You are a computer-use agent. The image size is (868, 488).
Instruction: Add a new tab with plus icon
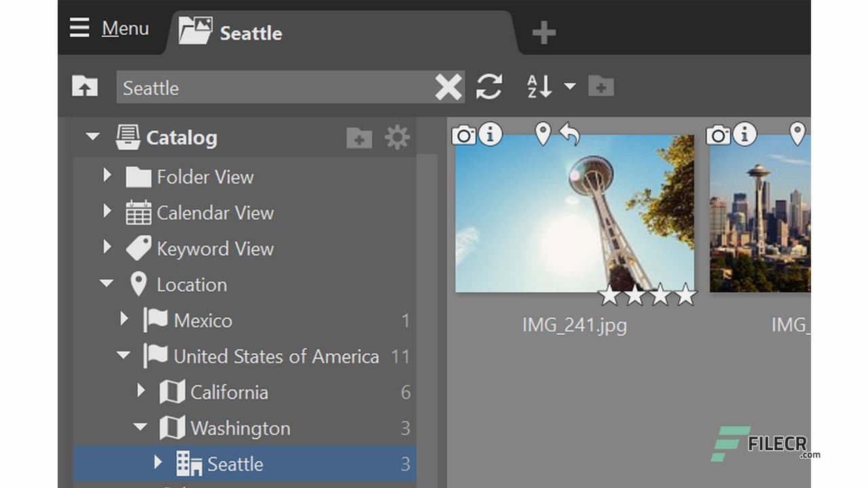click(x=544, y=33)
